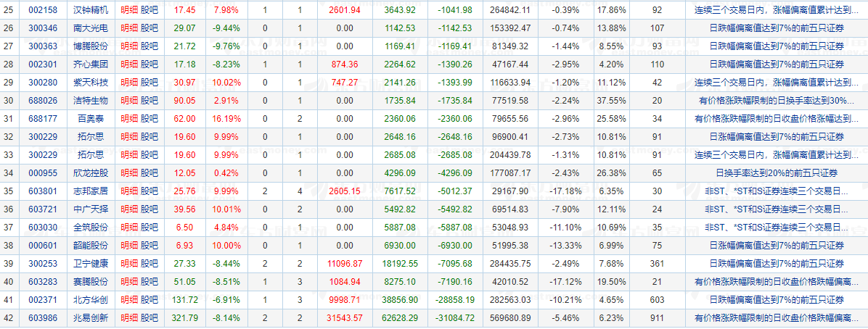Image resolution: width=868 pixels, height=329 pixels.
Task: Open 欣龙控股 stock name link
Action: tap(91, 173)
